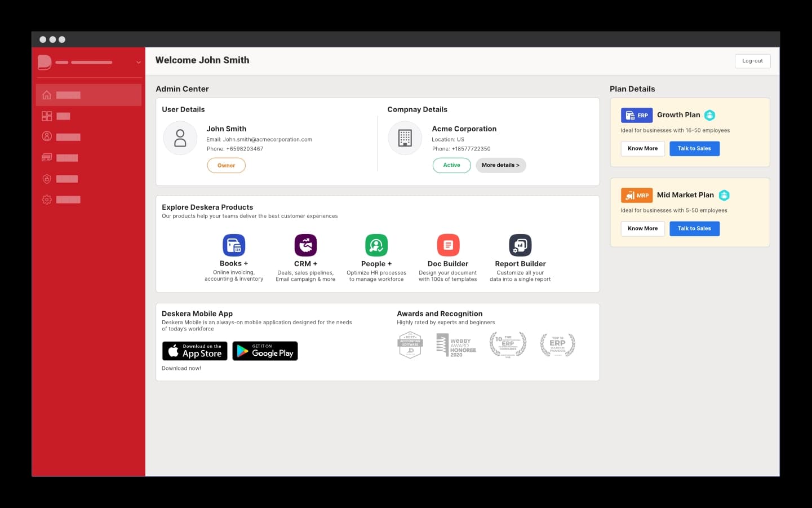812x508 pixels.
Task: Click the home icon in sidebar
Action: point(47,95)
